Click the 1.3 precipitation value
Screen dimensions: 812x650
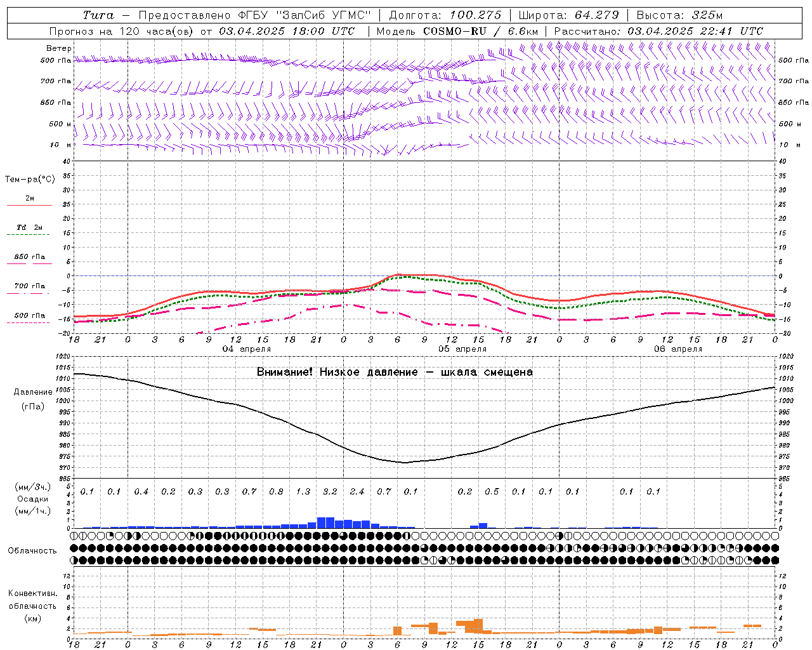[303, 491]
